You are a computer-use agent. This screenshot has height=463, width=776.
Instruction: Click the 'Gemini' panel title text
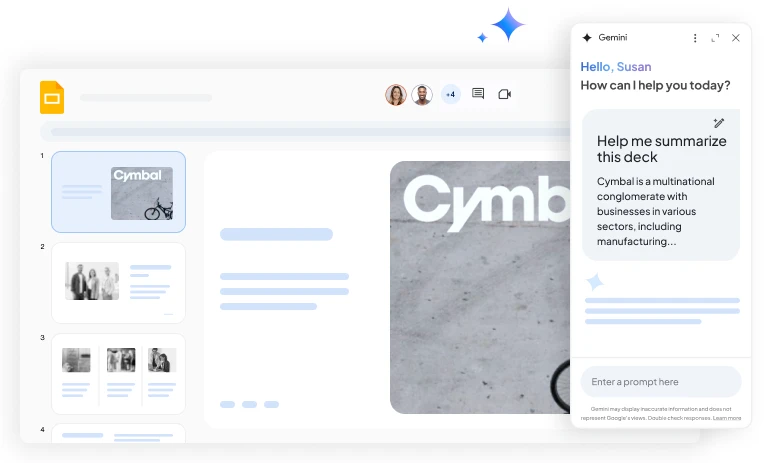613,38
